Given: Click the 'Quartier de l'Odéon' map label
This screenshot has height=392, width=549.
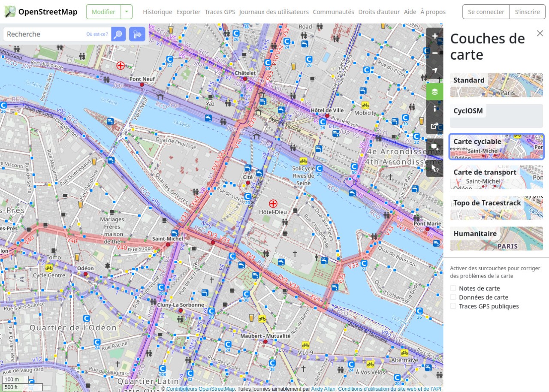Looking at the screenshot, I should (73, 328).
